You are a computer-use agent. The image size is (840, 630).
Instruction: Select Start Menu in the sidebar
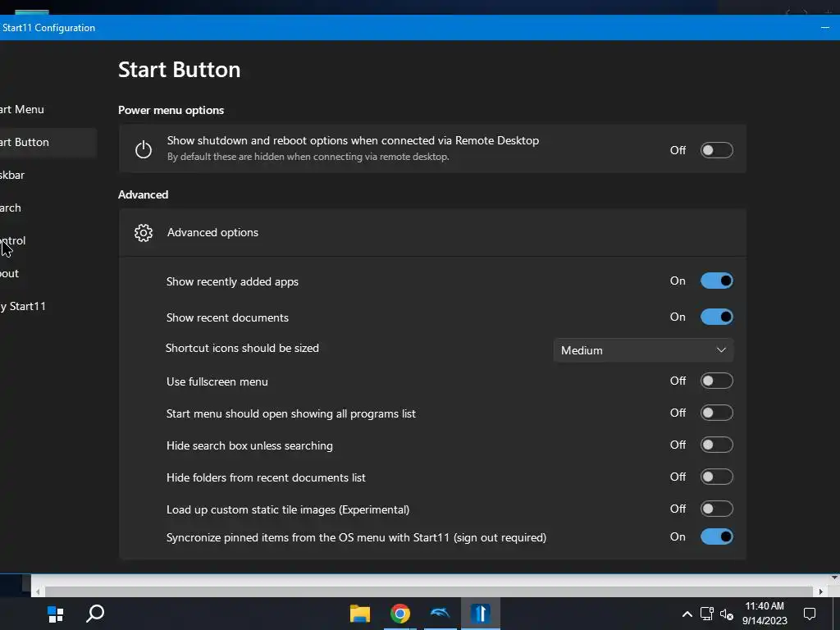coord(22,109)
